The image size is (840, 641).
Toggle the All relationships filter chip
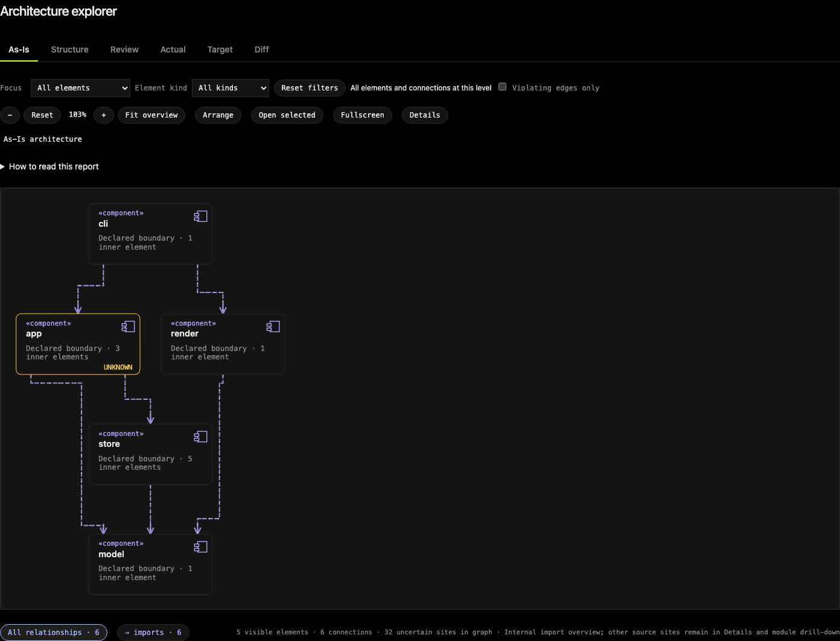tap(54, 633)
